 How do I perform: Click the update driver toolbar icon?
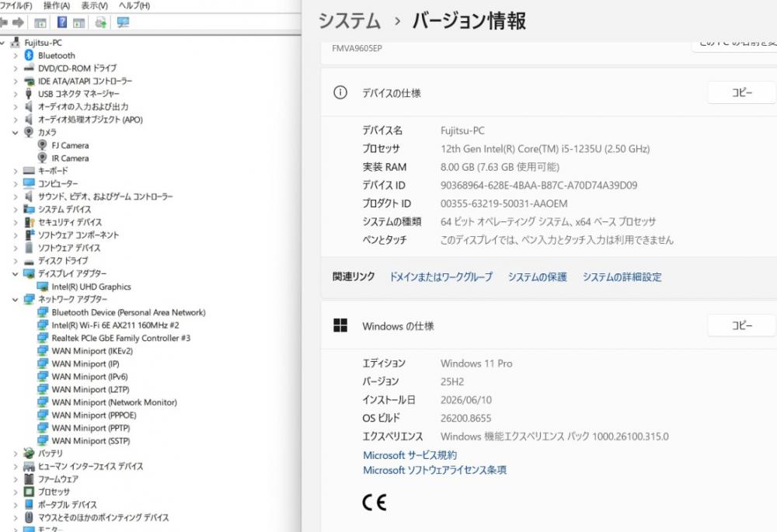click(x=100, y=23)
